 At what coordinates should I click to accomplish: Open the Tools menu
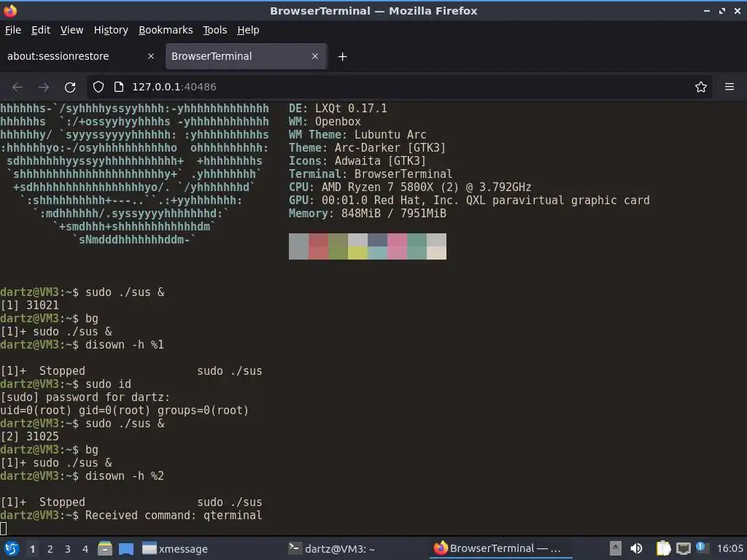pos(215,30)
